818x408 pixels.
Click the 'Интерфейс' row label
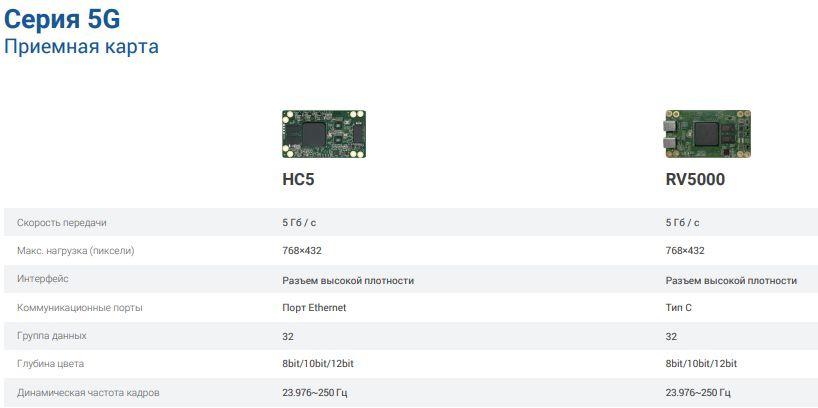[x=43, y=279]
